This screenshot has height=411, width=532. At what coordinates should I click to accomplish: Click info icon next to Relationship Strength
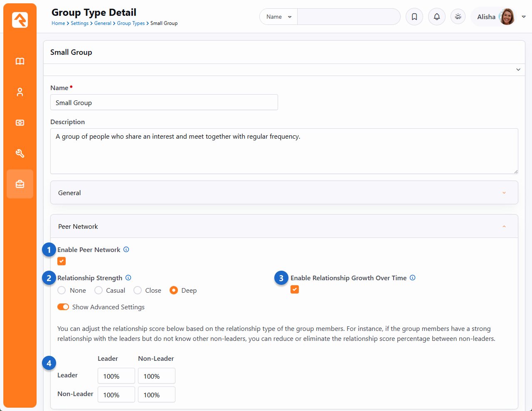point(128,278)
